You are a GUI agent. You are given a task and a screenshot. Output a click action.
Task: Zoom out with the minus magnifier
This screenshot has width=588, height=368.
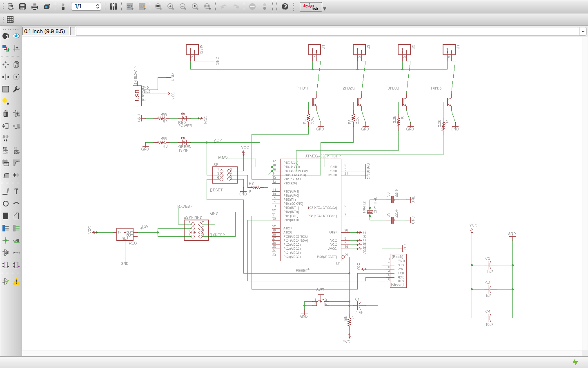pyautogui.click(x=183, y=7)
